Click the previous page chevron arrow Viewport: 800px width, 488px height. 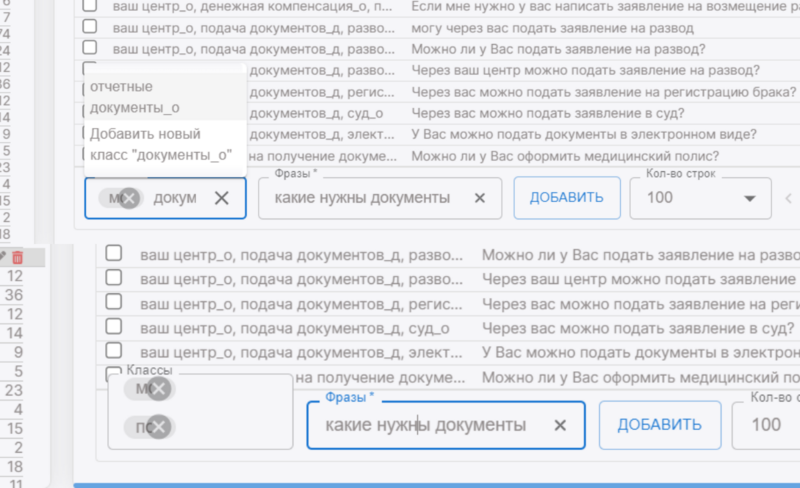788,198
